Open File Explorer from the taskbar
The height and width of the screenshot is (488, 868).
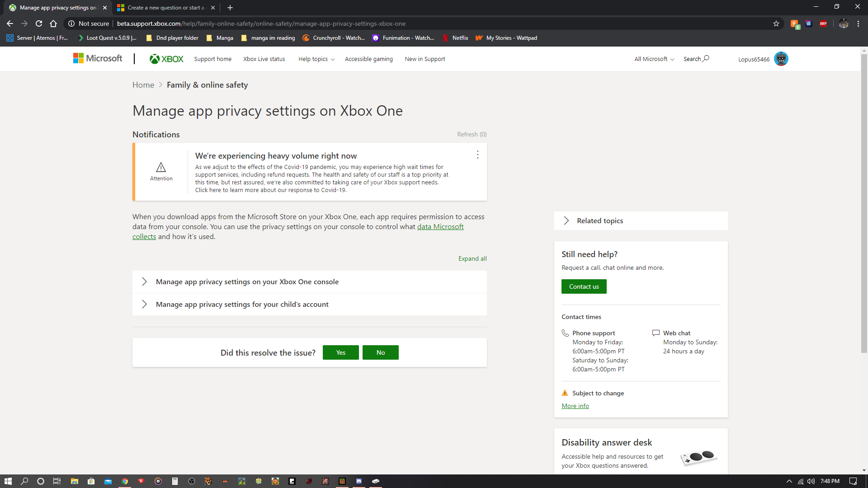click(75, 481)
